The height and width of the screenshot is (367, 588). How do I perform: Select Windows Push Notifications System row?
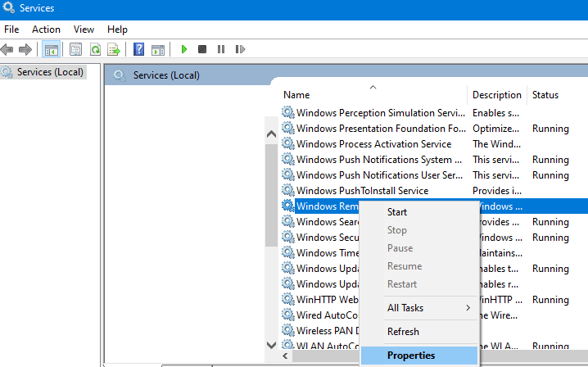pos(379,160)
